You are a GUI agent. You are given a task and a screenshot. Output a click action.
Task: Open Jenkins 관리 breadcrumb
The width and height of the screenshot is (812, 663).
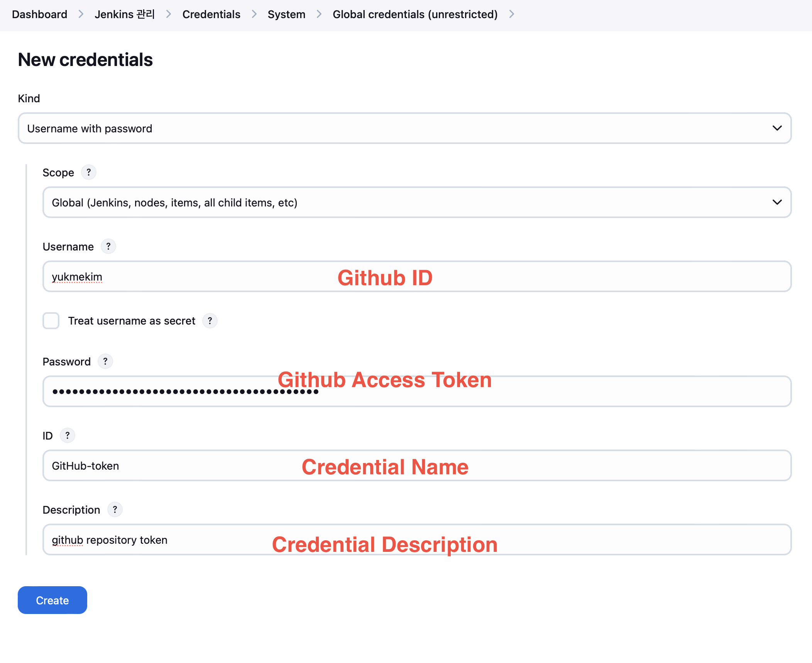pyautogui.click(x=125, y=14)
